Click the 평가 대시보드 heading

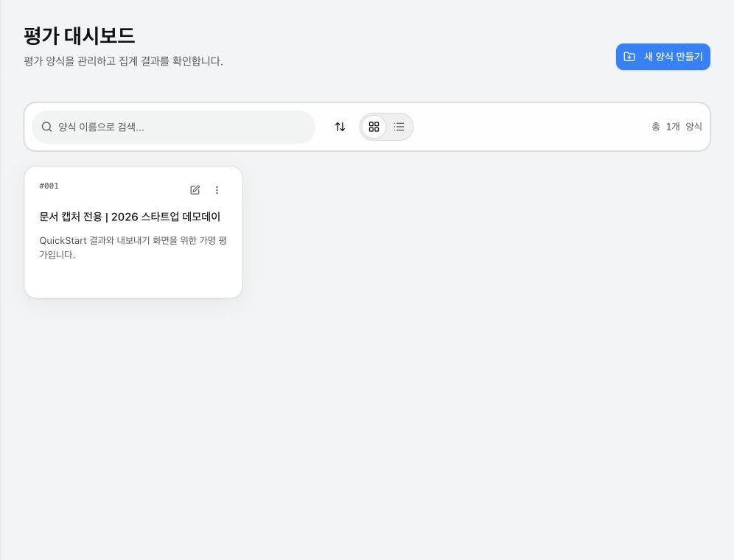click(x=79, y=36)
